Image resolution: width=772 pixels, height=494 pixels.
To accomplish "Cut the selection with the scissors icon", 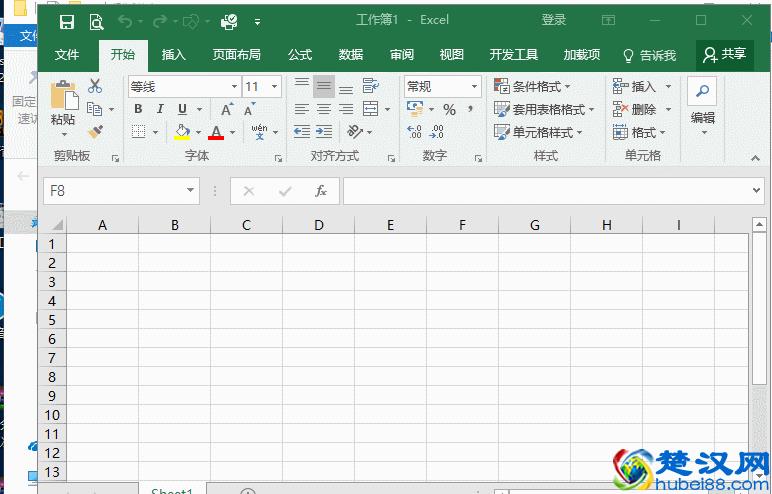I will [x=95, y=86].
